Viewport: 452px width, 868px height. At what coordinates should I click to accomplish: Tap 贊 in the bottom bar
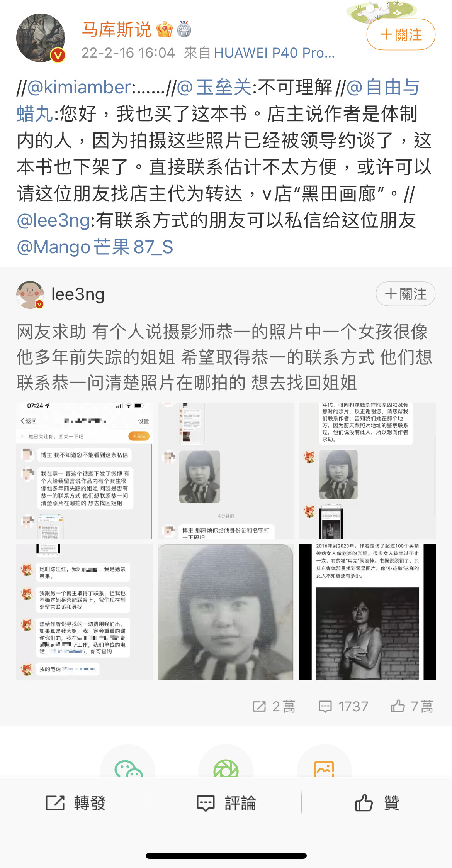click(x=377, y=803)
